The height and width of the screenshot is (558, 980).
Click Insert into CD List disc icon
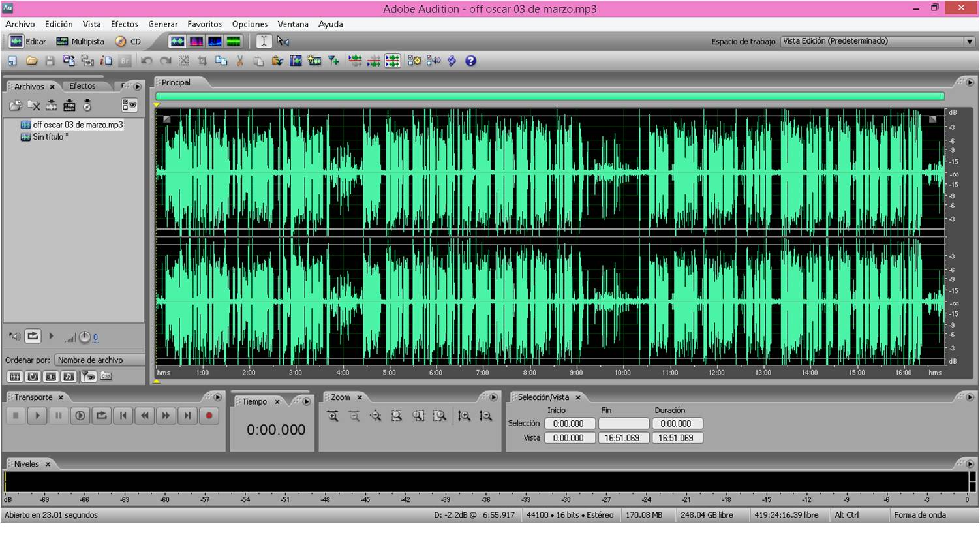(87, 105)
